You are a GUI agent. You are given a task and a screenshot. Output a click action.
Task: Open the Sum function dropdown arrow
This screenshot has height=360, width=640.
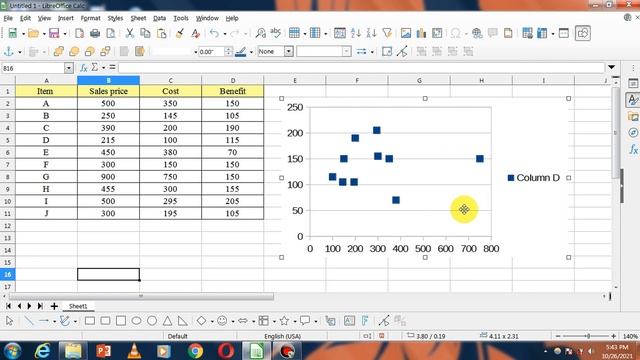pos(104,68)
